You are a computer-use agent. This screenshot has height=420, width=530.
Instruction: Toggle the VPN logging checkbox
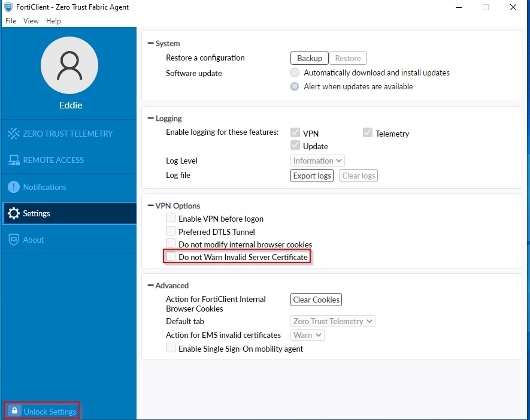[x=295, y=132]
